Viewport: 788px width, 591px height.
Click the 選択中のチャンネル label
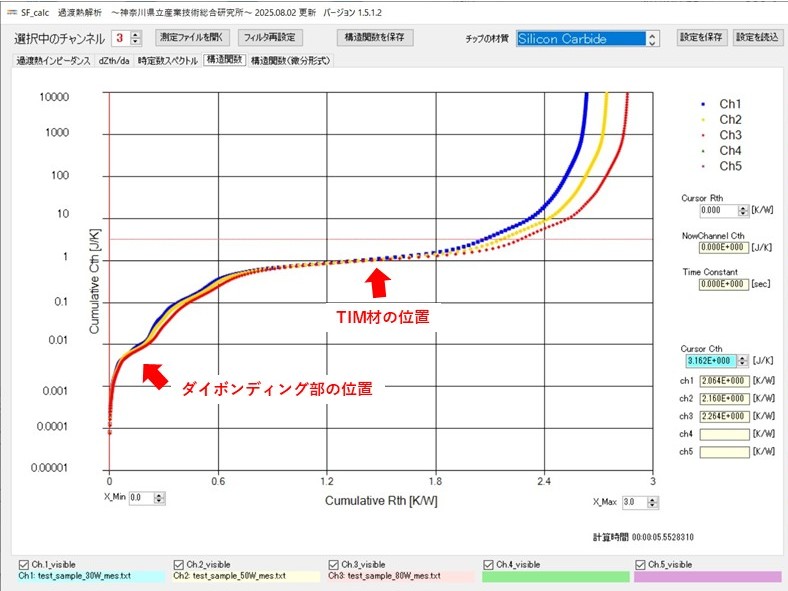pyautogui.click(x=59, y=39)
